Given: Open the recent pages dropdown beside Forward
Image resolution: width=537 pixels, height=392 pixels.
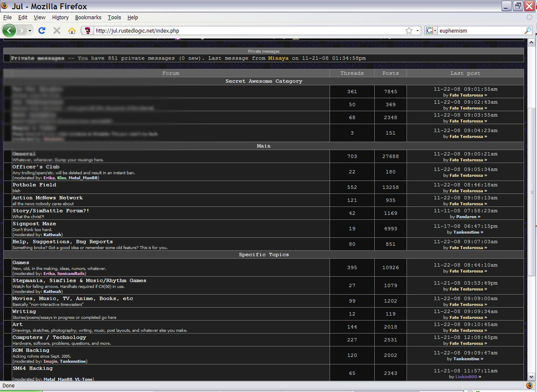Looking at the screenshot, I should pos(30,31).
